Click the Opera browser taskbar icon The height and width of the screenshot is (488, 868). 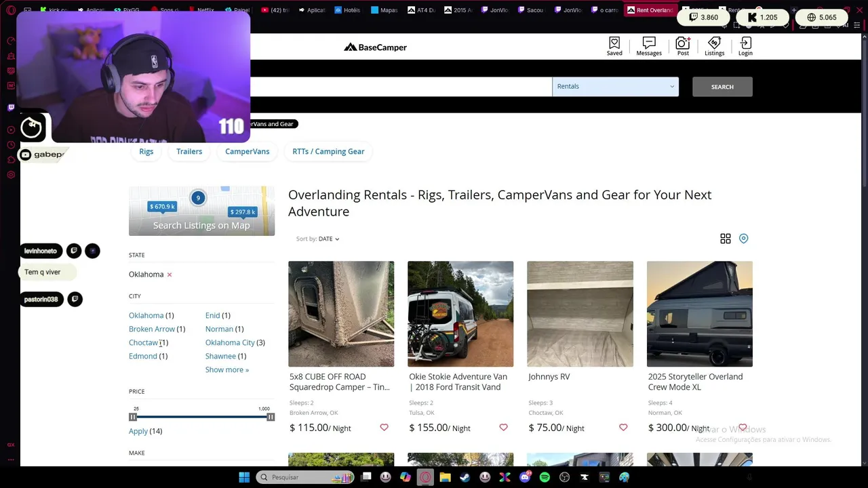(425, 477)
